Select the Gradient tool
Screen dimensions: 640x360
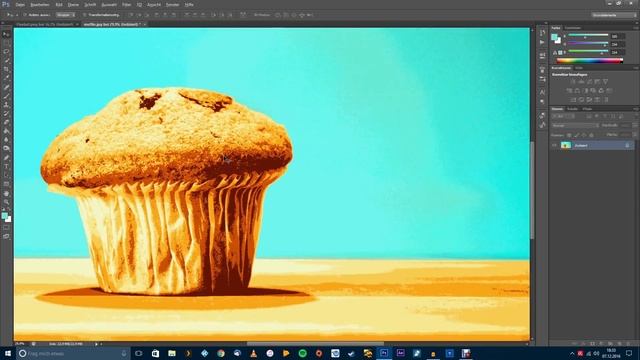tap(7, 131)
